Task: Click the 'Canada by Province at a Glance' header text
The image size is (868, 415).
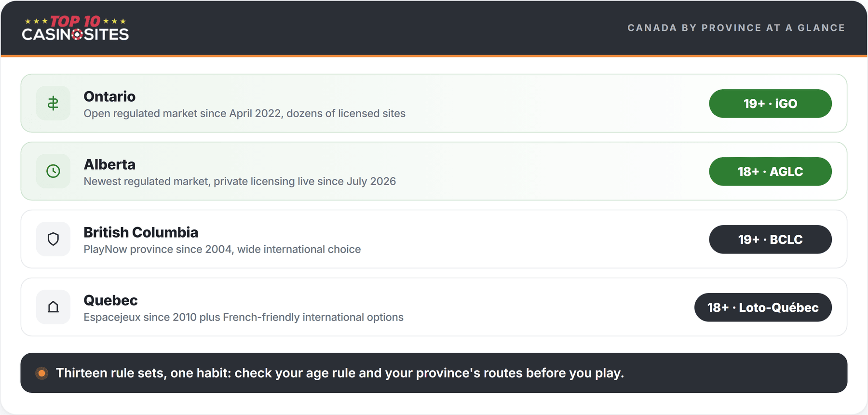Action: [736, 28]
